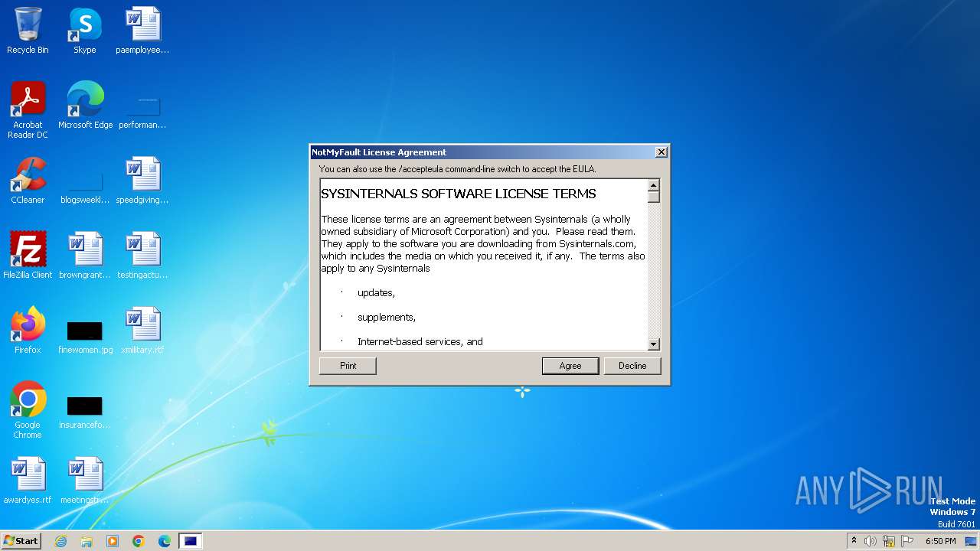Switch to the NotMyFault taskbar window

tap(191, 541)
